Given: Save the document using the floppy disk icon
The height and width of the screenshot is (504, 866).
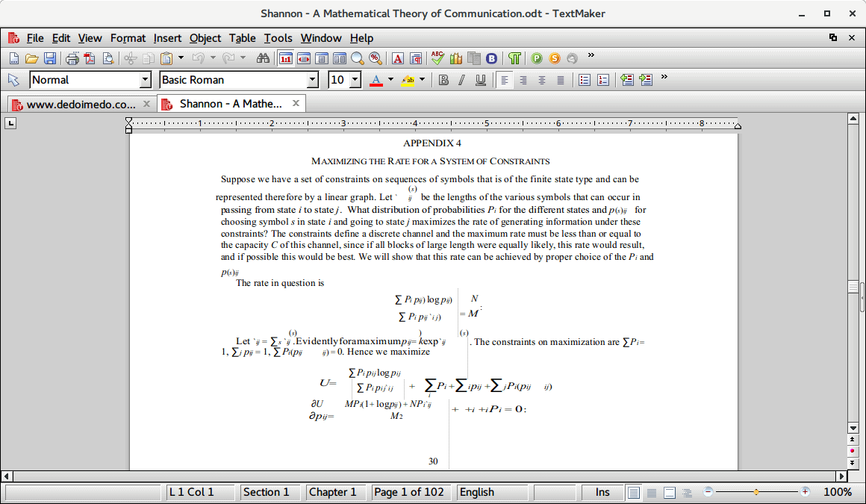Looking at the screenshot, I should click(50, 58).
